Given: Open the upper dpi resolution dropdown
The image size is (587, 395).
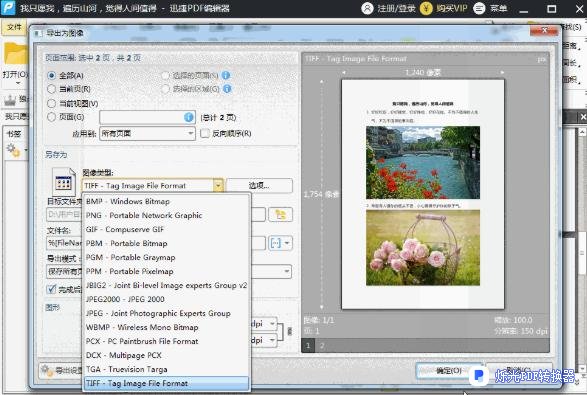Looking at the screenshot, I should (x=273, y=323).
